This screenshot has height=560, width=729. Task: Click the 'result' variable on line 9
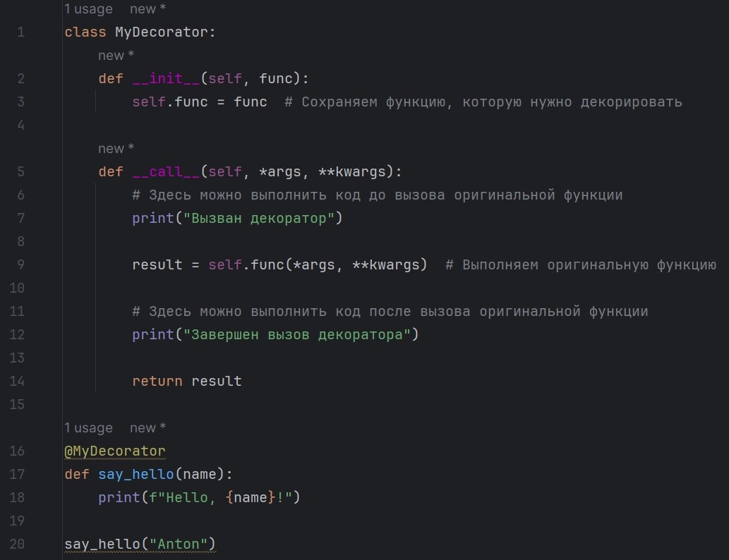(157, 264)
